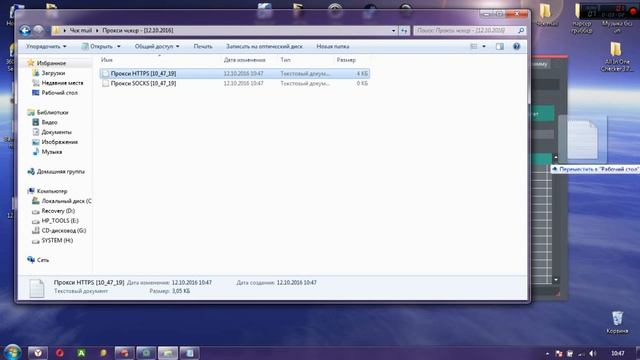Click the search magnifier icon
The height and width of the screenshot is (360, 640).
coord(521,31)
